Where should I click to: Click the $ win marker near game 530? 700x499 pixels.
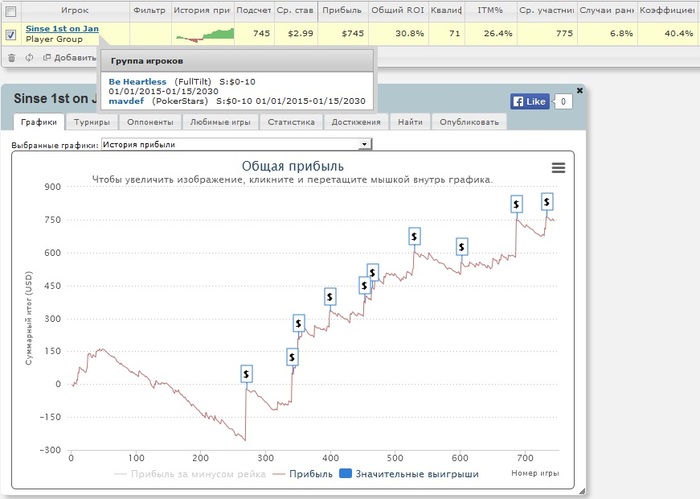(x=414, y=236)
